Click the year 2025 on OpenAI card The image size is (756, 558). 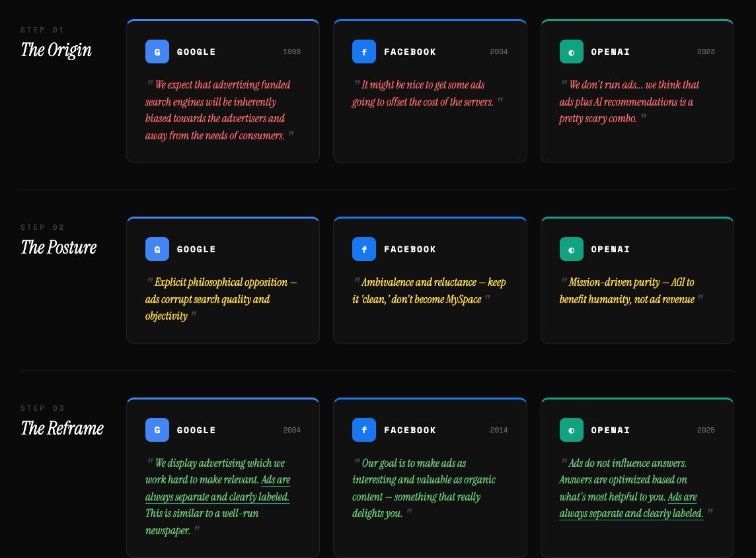point(706,430)
